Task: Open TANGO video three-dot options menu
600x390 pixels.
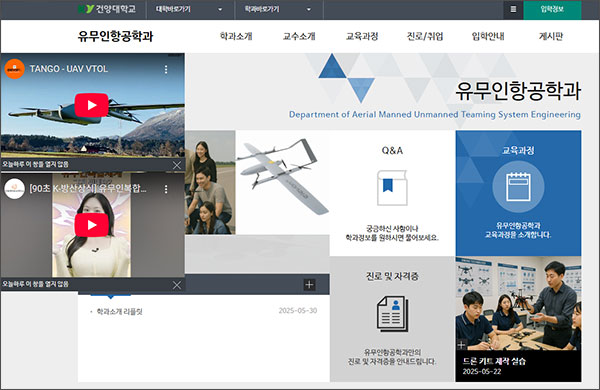Action: pos(166,69)
